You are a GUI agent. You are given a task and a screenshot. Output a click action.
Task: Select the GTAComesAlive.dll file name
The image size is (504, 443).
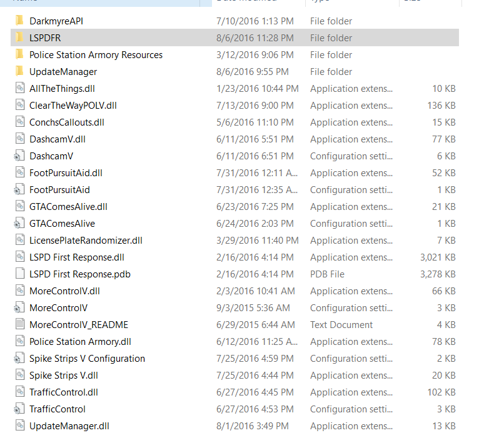(x=68, y=207)
